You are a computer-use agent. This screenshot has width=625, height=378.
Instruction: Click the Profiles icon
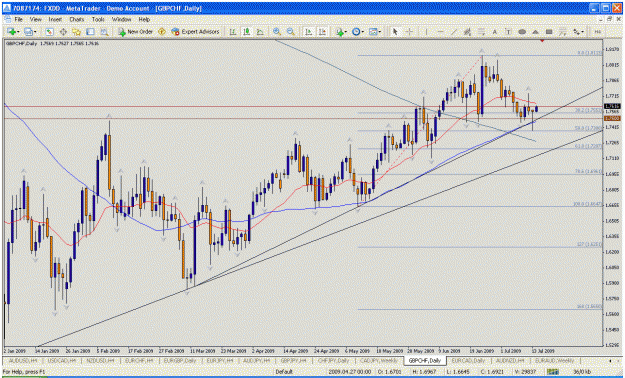pyautogui.click(x=28, y=32)
